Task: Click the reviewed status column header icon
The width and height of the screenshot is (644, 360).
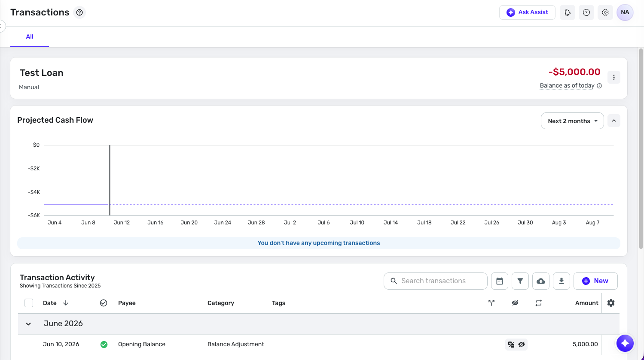Action: [x=104, y=303]
